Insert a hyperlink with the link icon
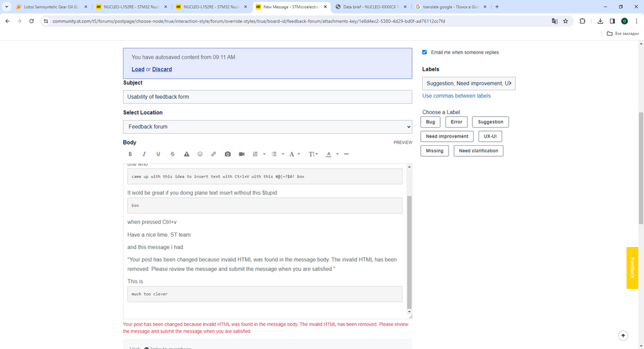This screenshot has width=644, height=349. coord(213,154)
